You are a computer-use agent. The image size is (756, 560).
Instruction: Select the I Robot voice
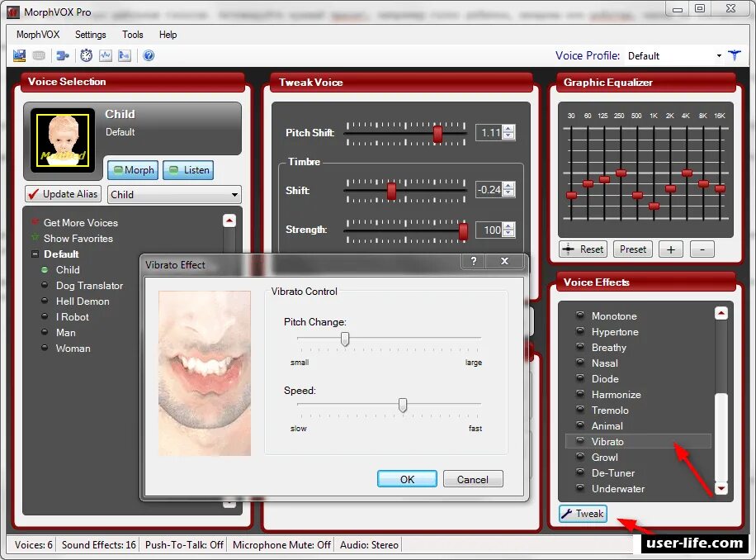(73, 317)
